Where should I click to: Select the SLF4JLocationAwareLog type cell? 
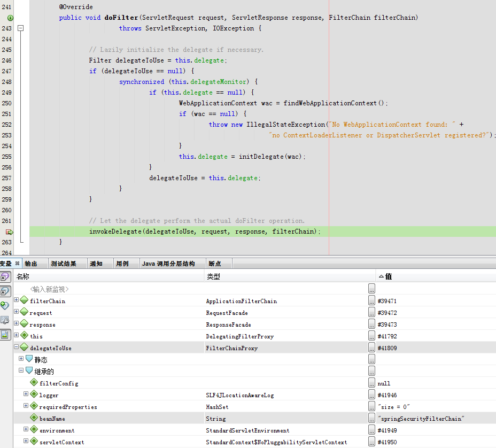(240, 395)
